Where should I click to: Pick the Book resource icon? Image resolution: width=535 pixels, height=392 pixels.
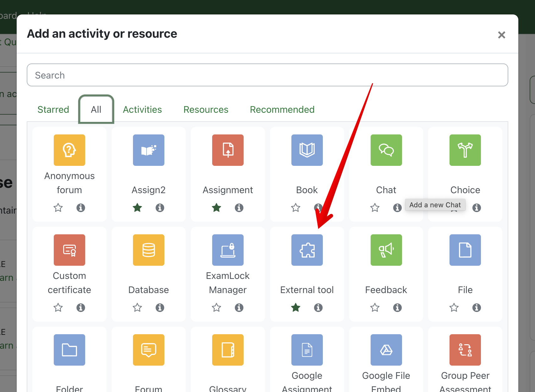307,150
